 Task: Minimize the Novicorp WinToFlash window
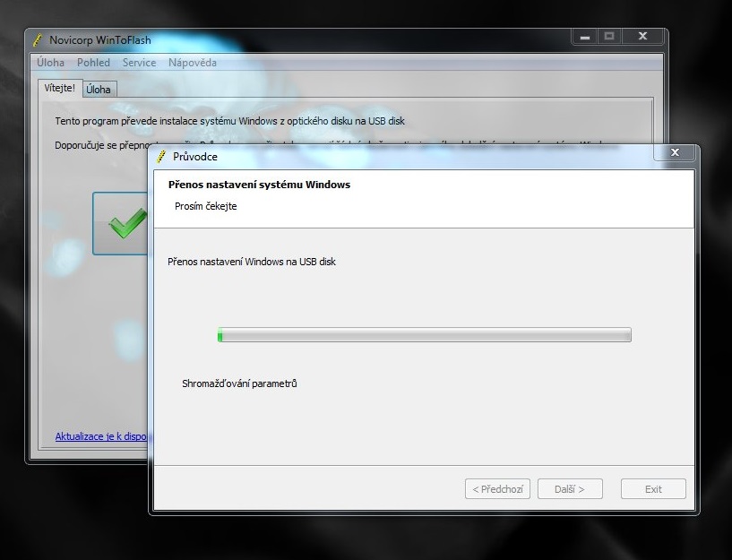[585, 37]
